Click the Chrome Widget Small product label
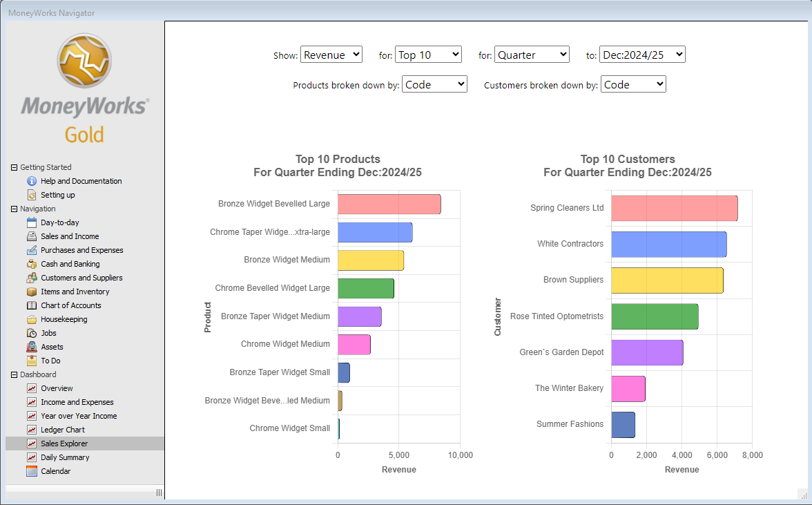 [289, 428]
